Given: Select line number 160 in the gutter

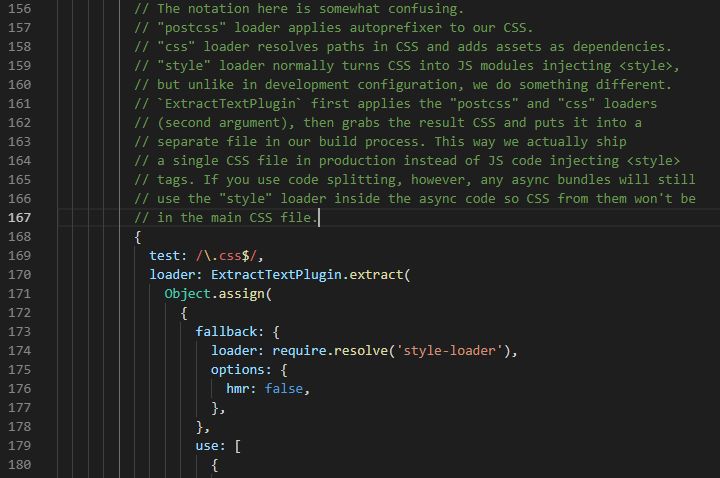Looking at the screenshot, I should [19, 85].
